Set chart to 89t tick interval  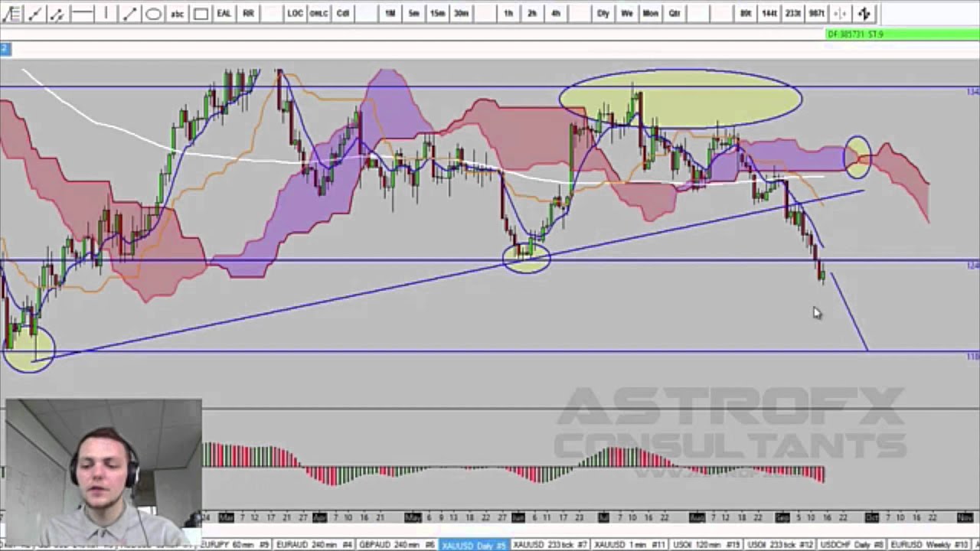746,13
